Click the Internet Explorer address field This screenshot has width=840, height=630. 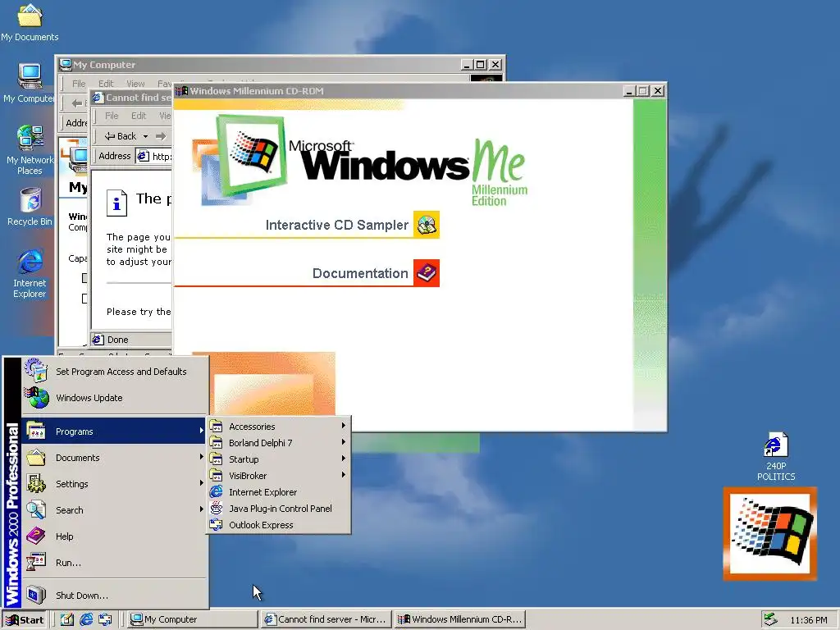click(155, 156)
